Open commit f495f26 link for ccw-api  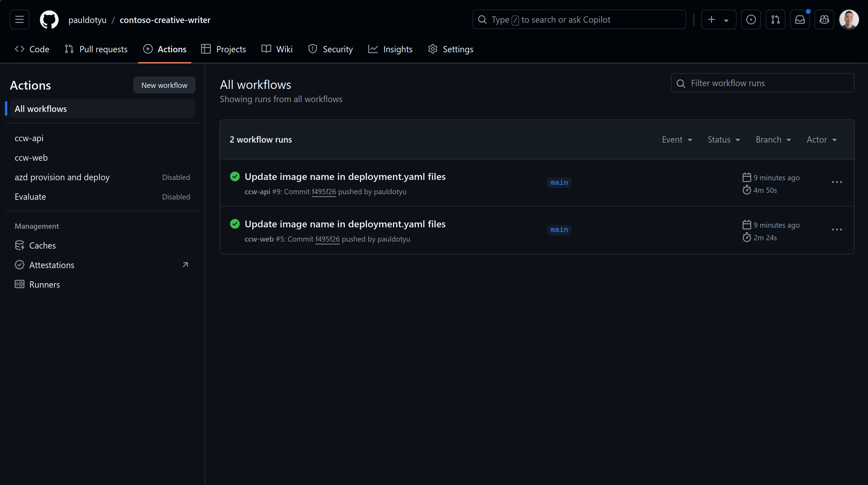pyautogui.click(x=324, y=191)
